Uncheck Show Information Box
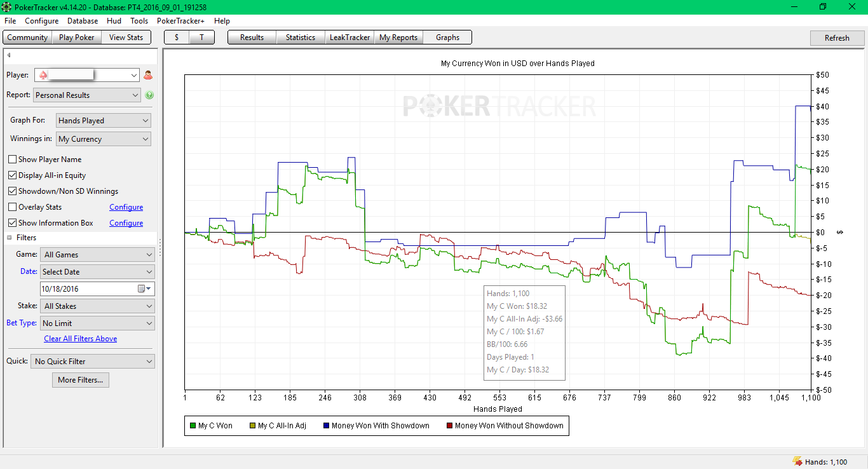 (x=12, y=223)
